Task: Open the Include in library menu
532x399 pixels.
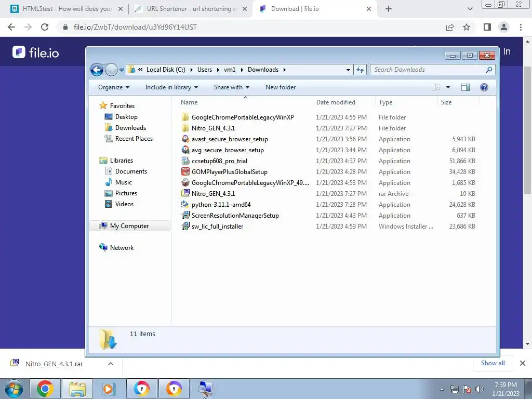Action: tap(171, 87)
